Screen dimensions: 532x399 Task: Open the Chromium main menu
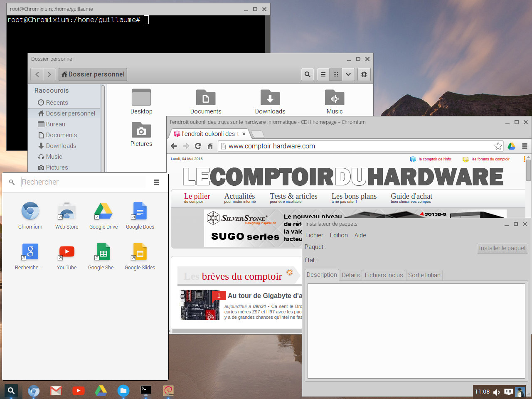pos(525,146)
